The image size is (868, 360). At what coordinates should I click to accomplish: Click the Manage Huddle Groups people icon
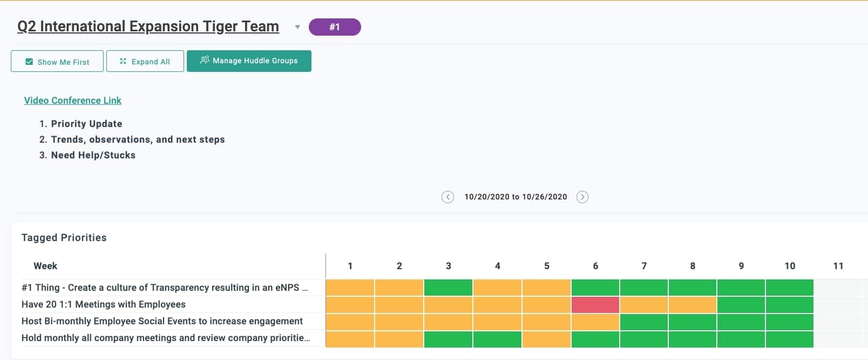click(205, 60)
